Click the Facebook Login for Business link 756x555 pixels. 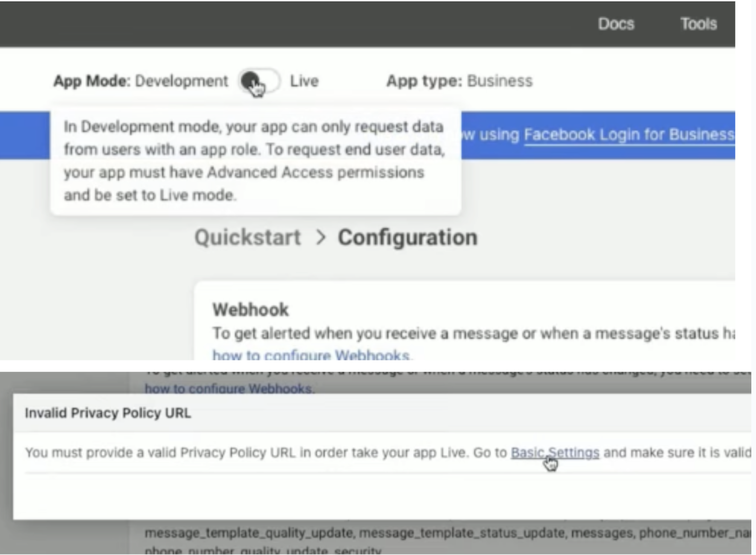(x=629, y=135)
